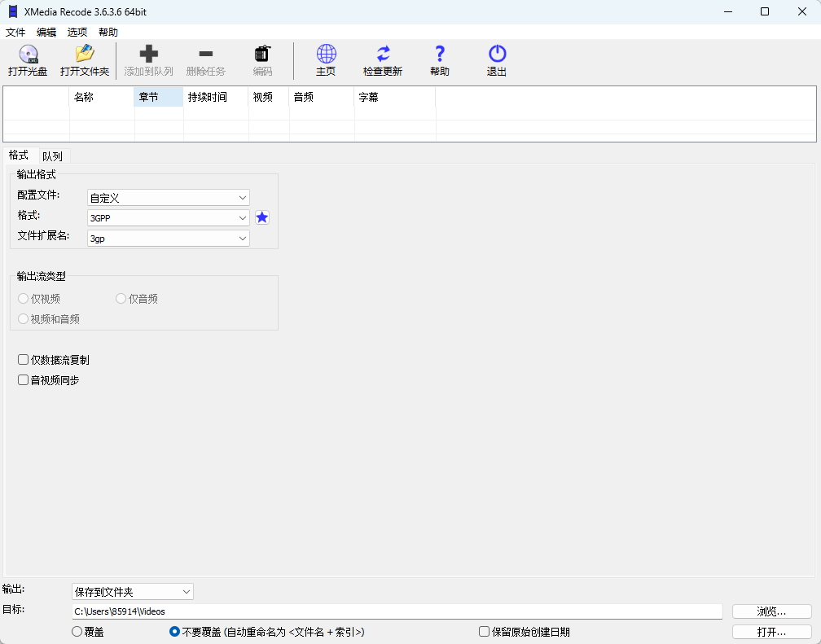Expand the 输出 dropdown showing 保存到文件夹

133,592
